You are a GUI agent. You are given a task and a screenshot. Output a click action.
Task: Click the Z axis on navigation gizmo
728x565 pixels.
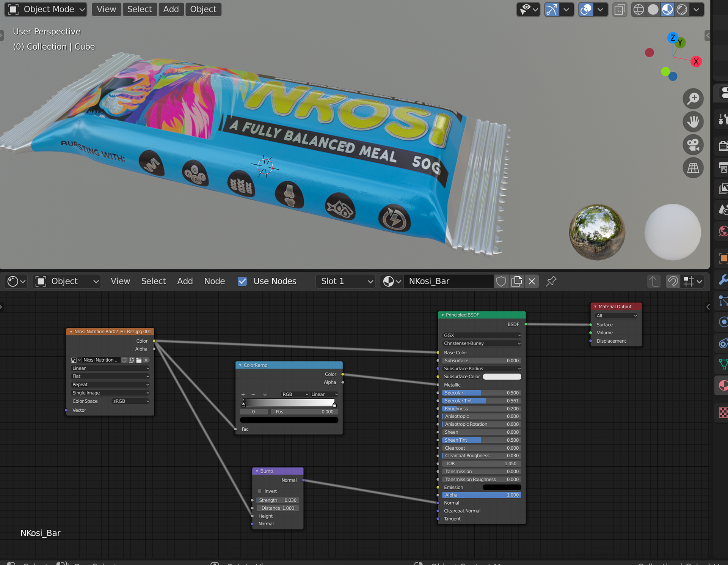673,38
